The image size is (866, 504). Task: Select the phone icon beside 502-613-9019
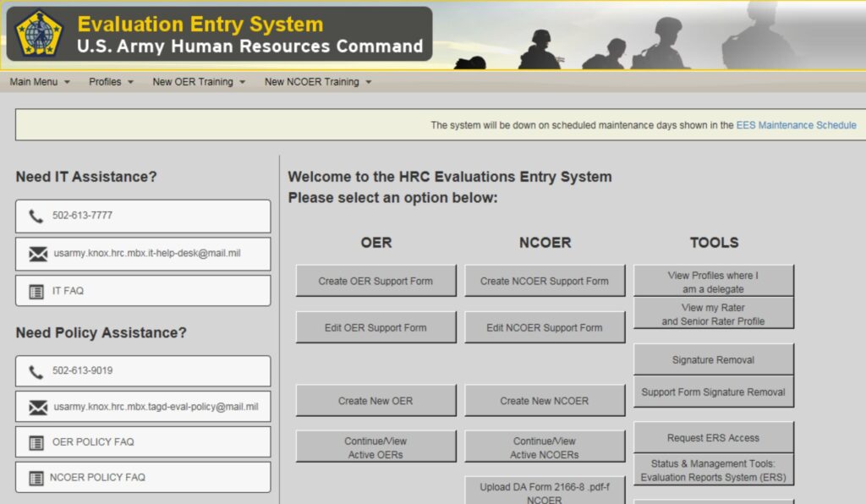click(36, 371)
